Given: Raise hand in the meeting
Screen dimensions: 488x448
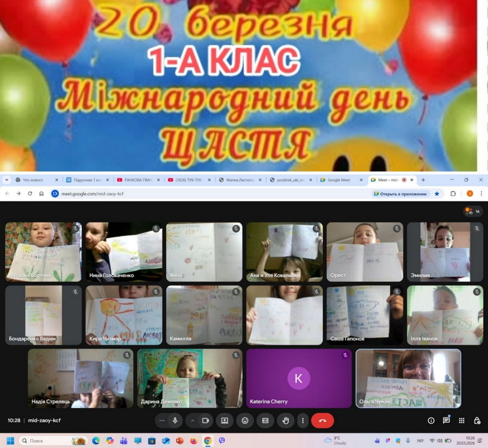Looking at the screenshot, I should click(285, 421).
